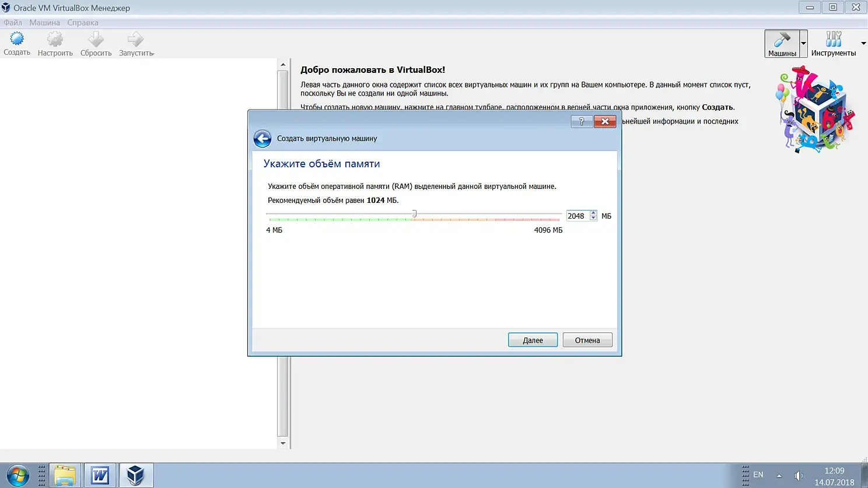Image resolution: width=868 pixels, height=488 pixels.
Task: Open the Справка menu
Action: click(83, 23)
